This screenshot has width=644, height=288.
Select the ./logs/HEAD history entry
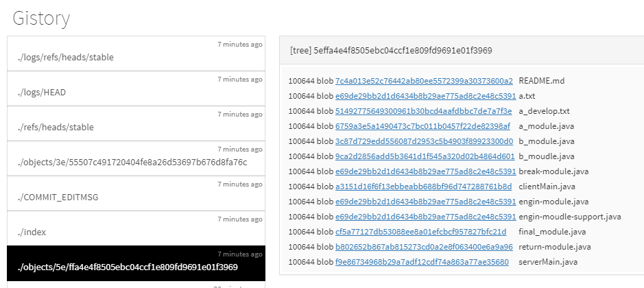pyautogui.click(x=136, y=88)
